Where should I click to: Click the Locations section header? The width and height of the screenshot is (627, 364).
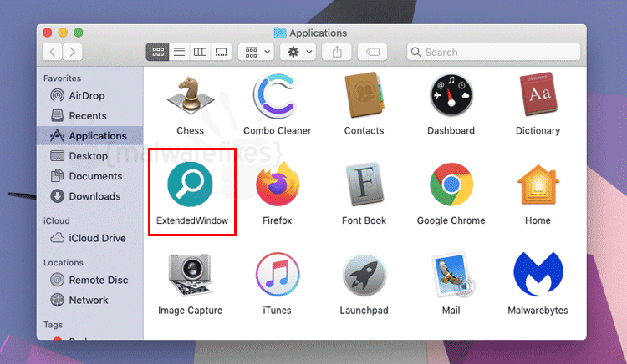click(64, 263)
